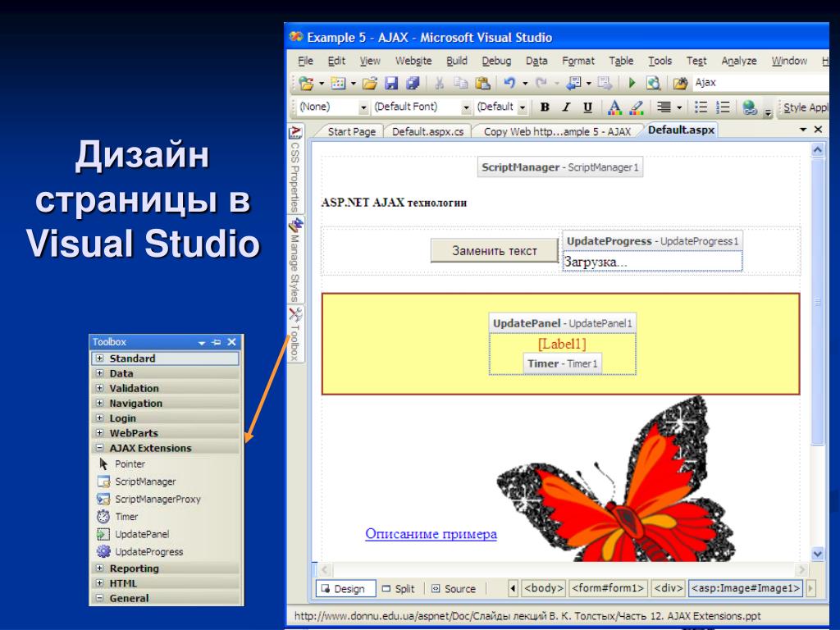Select the <form#form1> tag in tag navigator
This screenshot has height=630, width=840.
pyautogui.click(x=608, y=588)
